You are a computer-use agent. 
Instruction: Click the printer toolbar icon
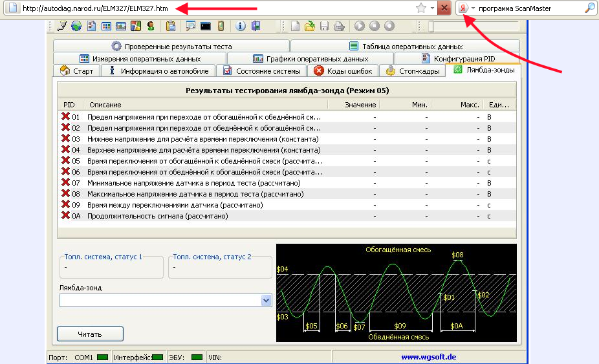click(339, 26)
